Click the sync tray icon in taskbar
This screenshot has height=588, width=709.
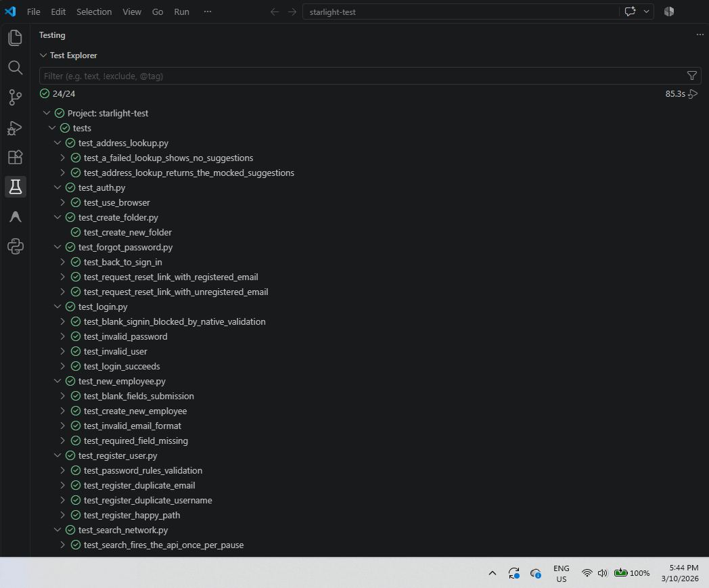[x=513, y=573]
